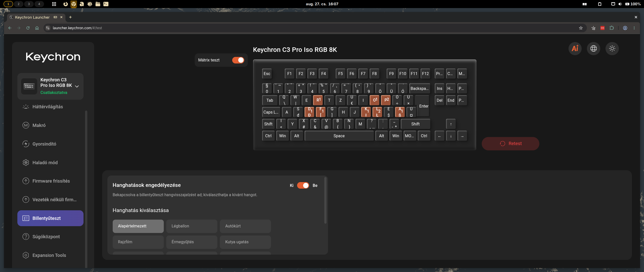Click the Súgóközpont question-mark icon
This screenshot has width=644, height=272.
coord(26,236)
